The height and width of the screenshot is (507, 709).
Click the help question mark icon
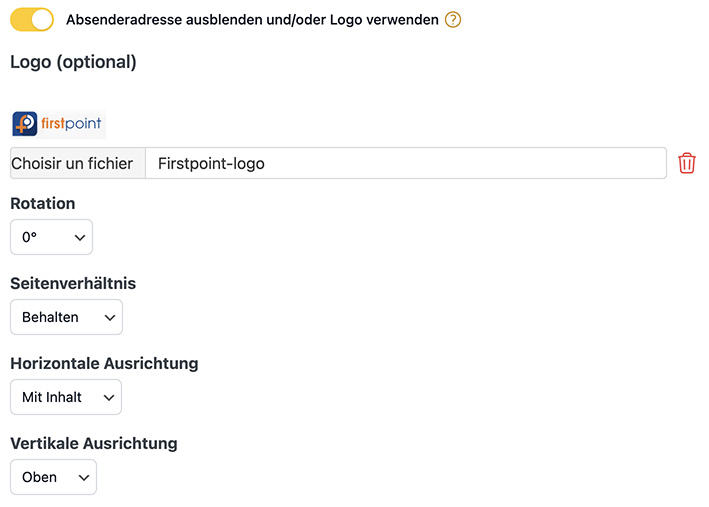(453, 20)
